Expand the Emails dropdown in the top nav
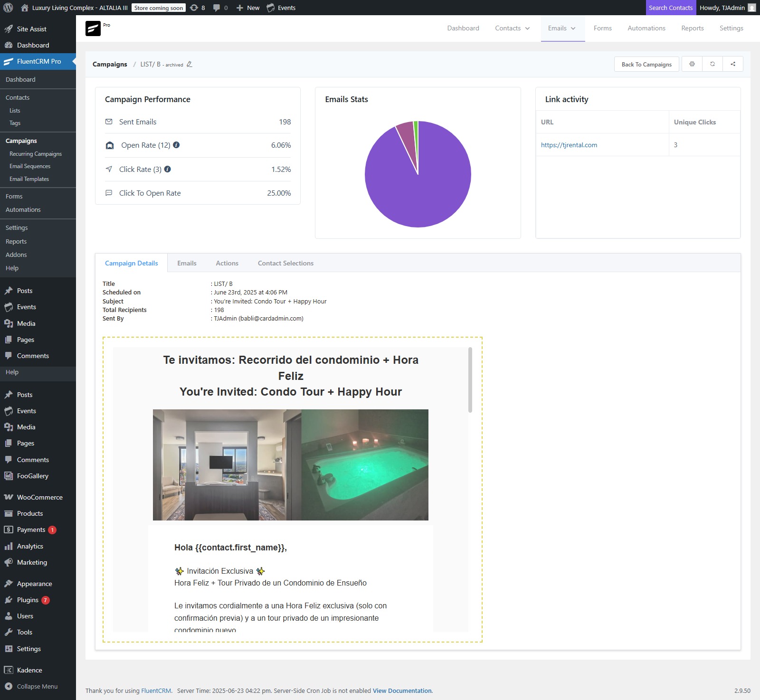The height and width of the screenshot is (700, 760). click(x=562, y=28)
